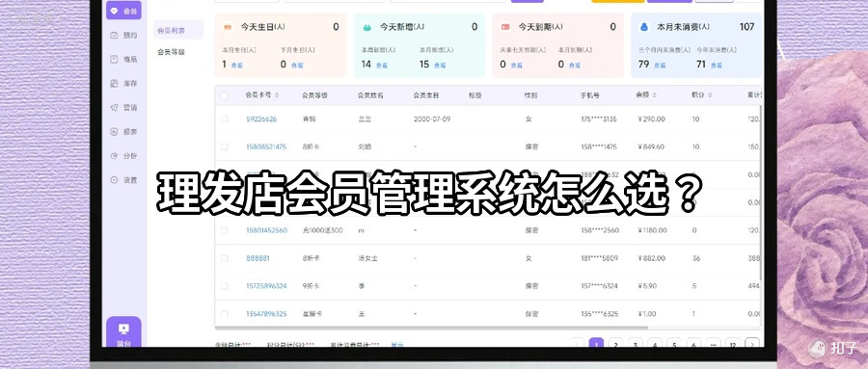
Task: Click the level cell 充1000送300
Action: point(323,230)
